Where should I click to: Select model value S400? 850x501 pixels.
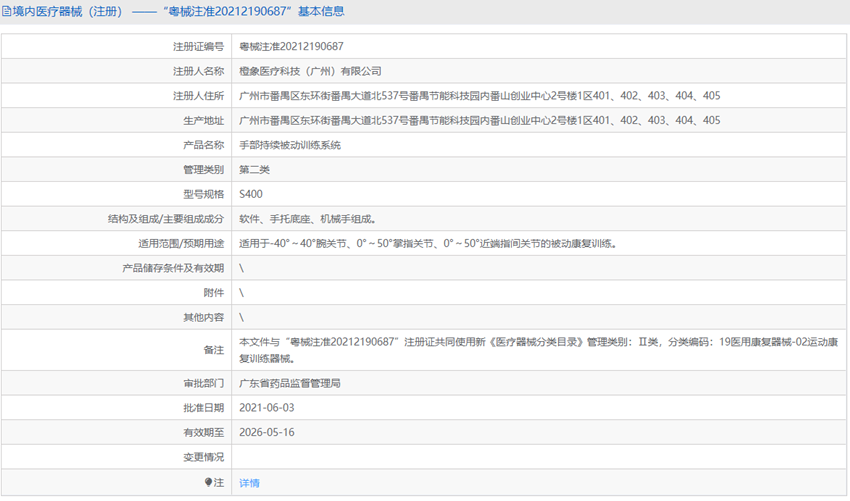(251, 194)
